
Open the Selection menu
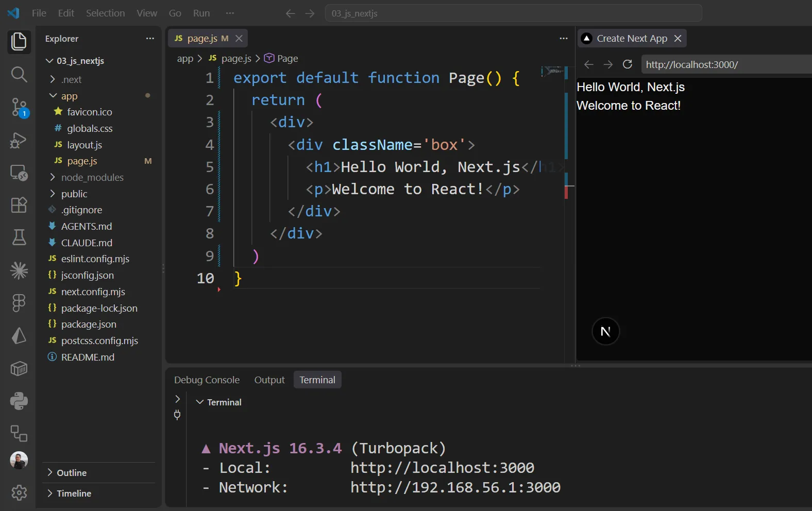point(105,13)
